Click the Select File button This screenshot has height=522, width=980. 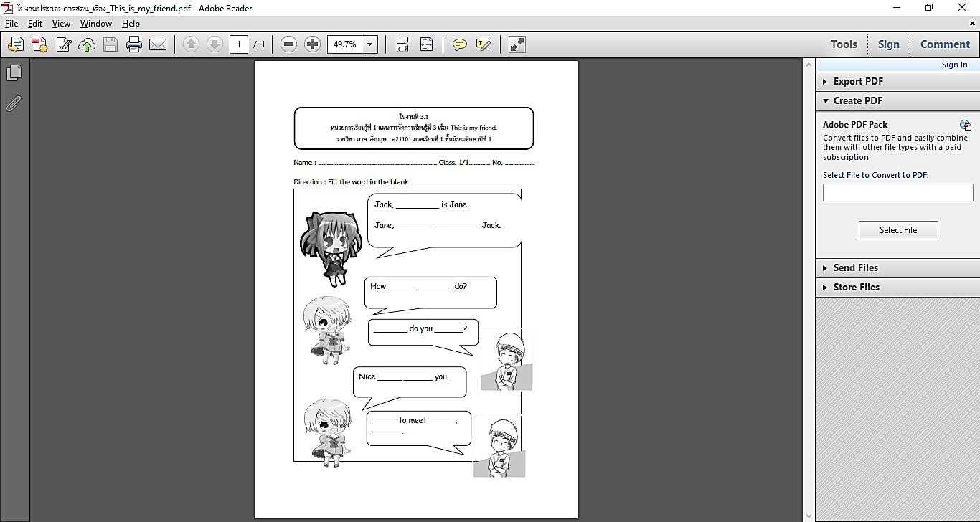898,230
